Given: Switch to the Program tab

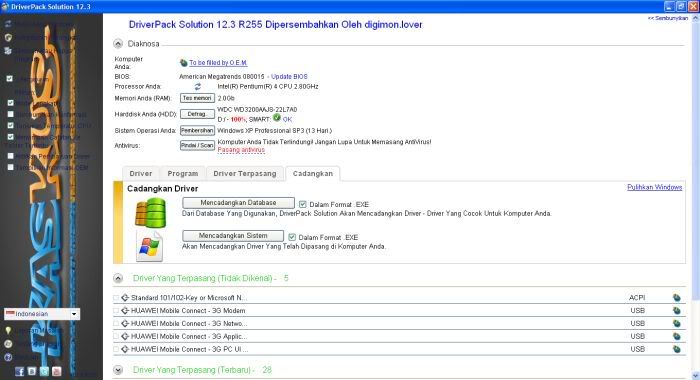Looking at the screenshot, I should coord(183,174).
